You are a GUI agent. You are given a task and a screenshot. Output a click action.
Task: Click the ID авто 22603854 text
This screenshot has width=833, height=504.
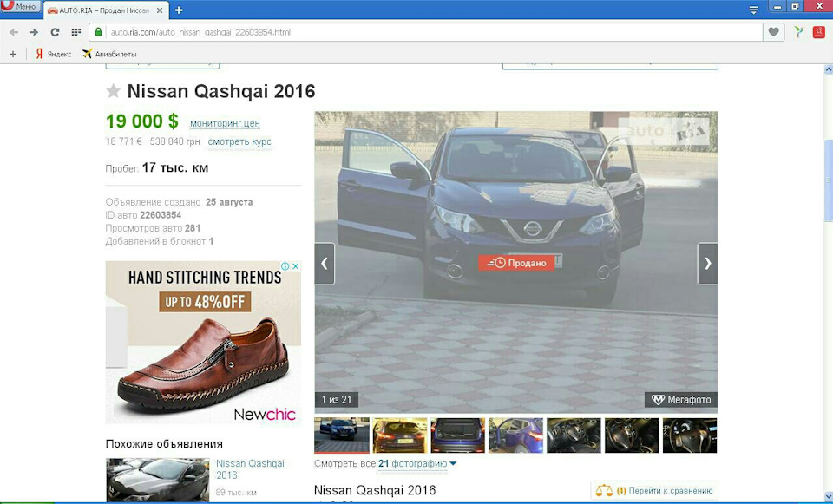tap(143, 215)
